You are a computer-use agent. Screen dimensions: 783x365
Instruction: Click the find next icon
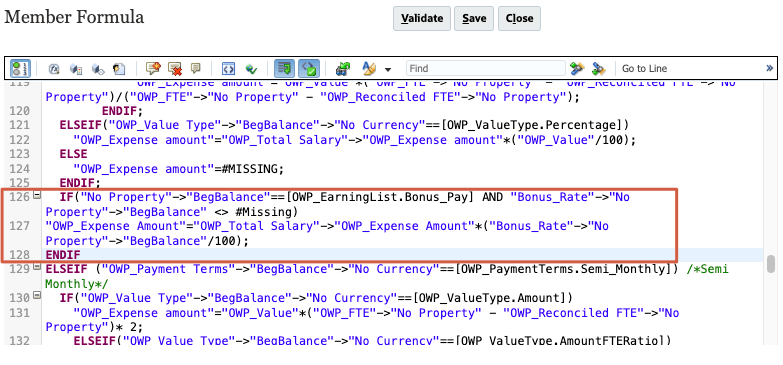point(577,68)
